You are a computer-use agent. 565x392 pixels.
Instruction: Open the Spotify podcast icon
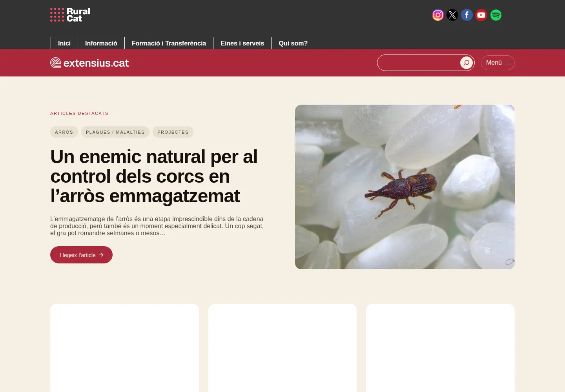496,15
